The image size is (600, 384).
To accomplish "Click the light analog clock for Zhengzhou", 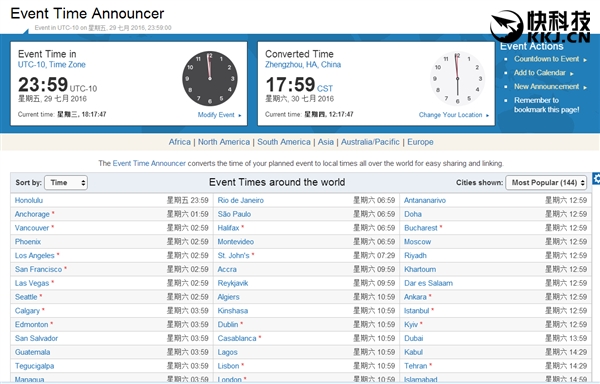I will pyautogui.click(x=457, y=78).
